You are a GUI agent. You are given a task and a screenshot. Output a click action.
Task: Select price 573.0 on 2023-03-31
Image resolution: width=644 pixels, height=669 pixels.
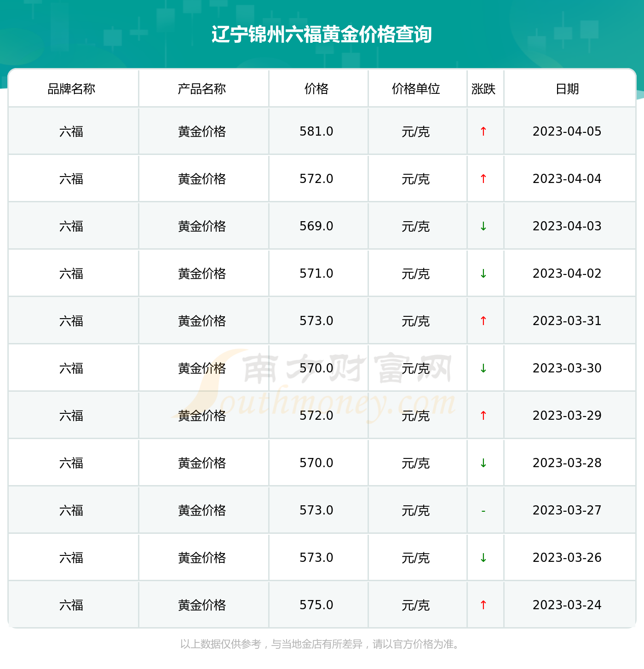(x=316, y=321)
